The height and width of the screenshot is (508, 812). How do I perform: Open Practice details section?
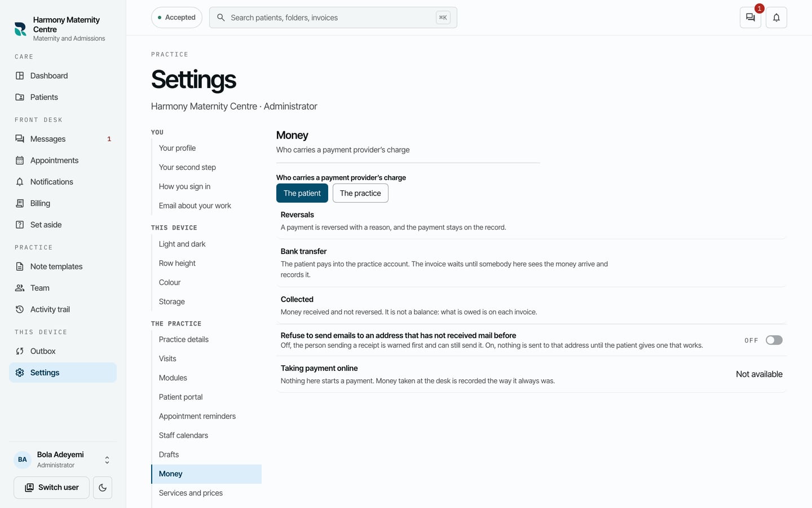coord(206,339)
